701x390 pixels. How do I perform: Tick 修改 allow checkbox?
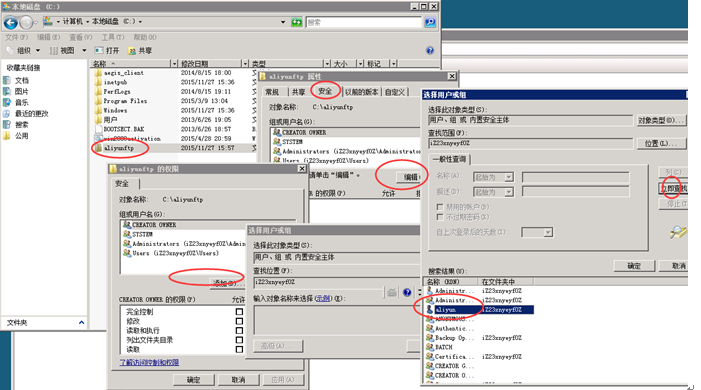click(x=239, y=321)
